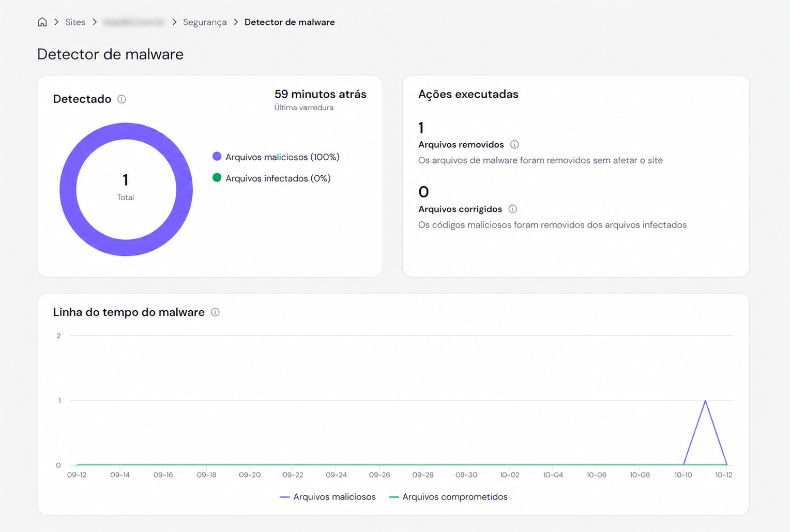Go to home via breadcrumb house icon
The image size is (790, 532).
point(42,22)
